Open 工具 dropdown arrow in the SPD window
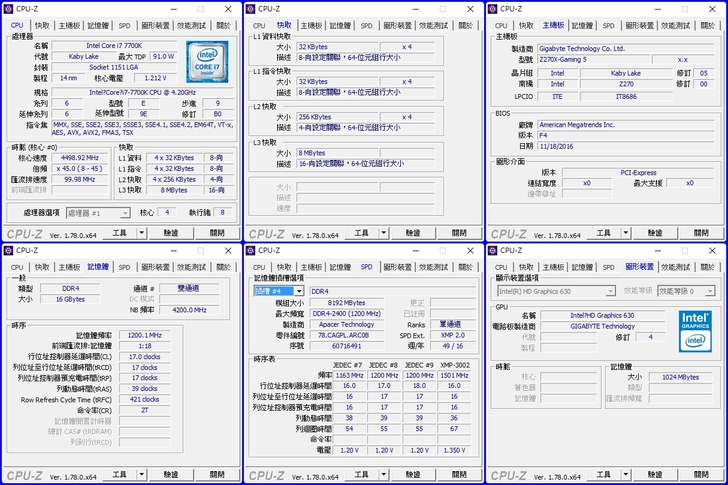The image size is (728, 485). click(384, 474)
